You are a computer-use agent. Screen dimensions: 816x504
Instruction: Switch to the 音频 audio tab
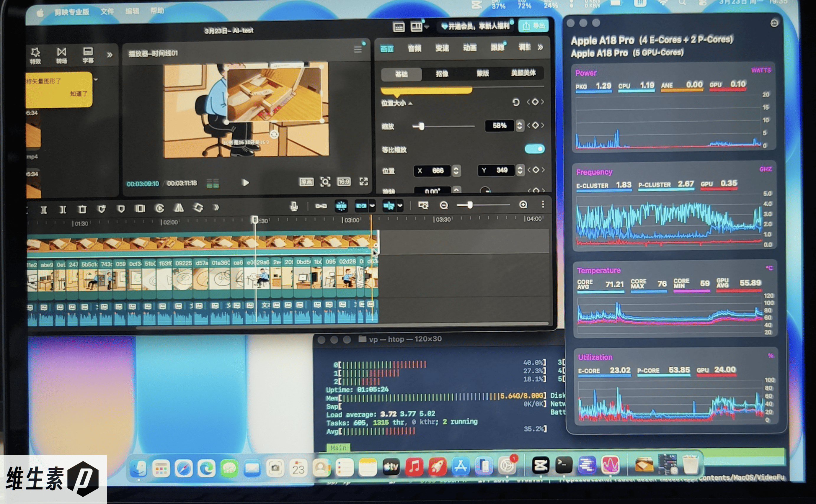[x=414, y=49]
